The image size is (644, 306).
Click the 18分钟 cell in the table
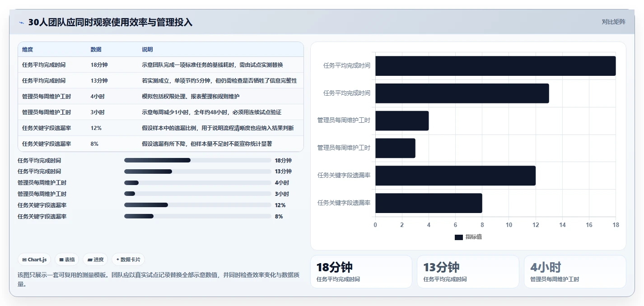point(99,65)
